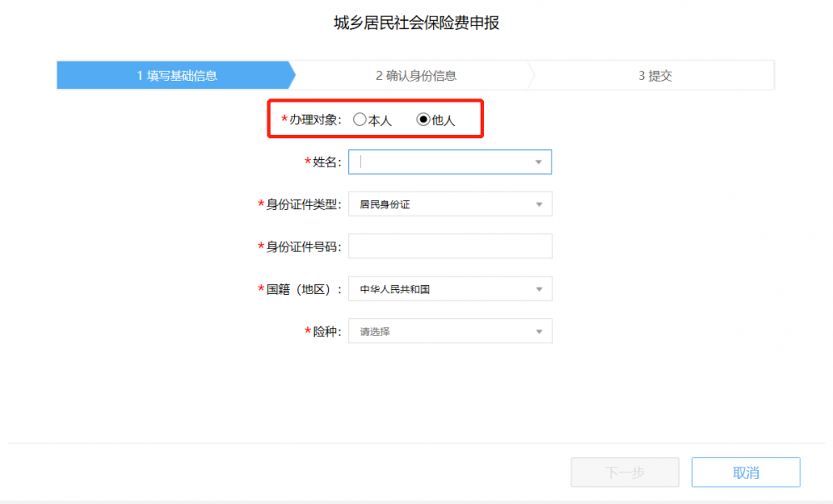Image resolution: width=833 pixels, height=504 pixels.
Task: Select the 本人 radio button
Action: (x=359, y=120)
